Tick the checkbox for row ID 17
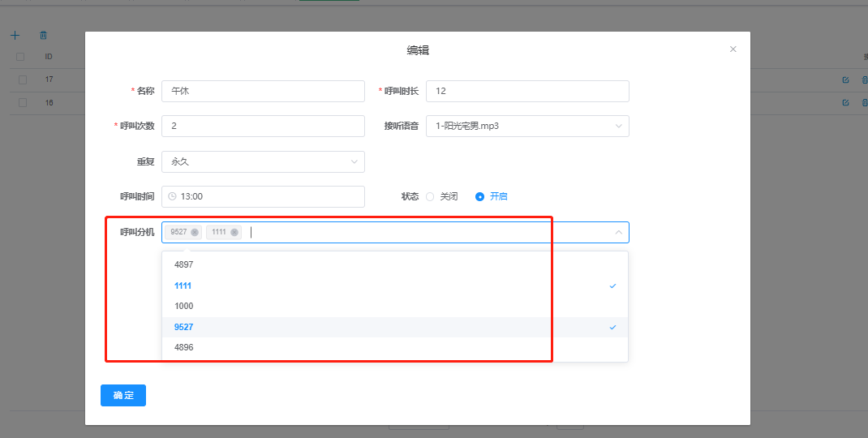 (x=23, y=79)
